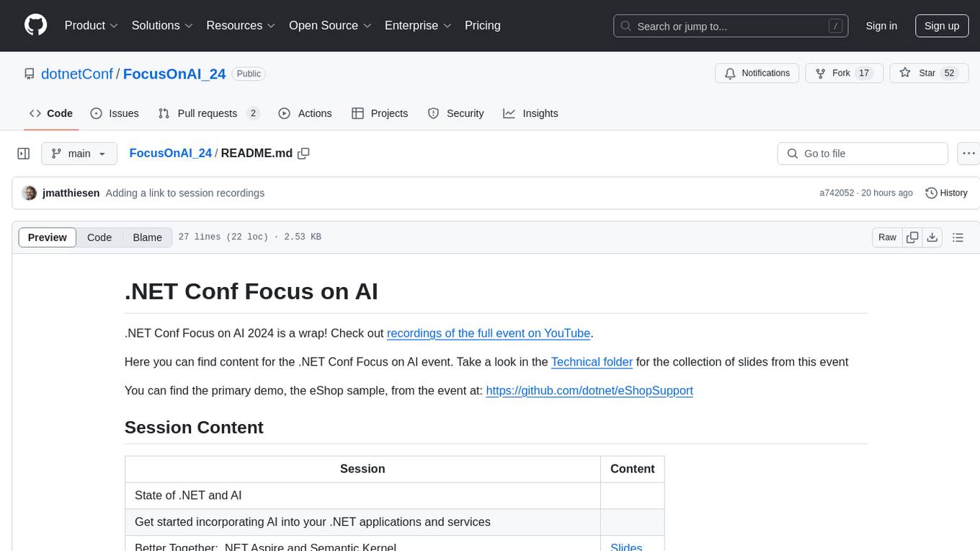View the file History
The image size is (980, 551).
(946, 193)
